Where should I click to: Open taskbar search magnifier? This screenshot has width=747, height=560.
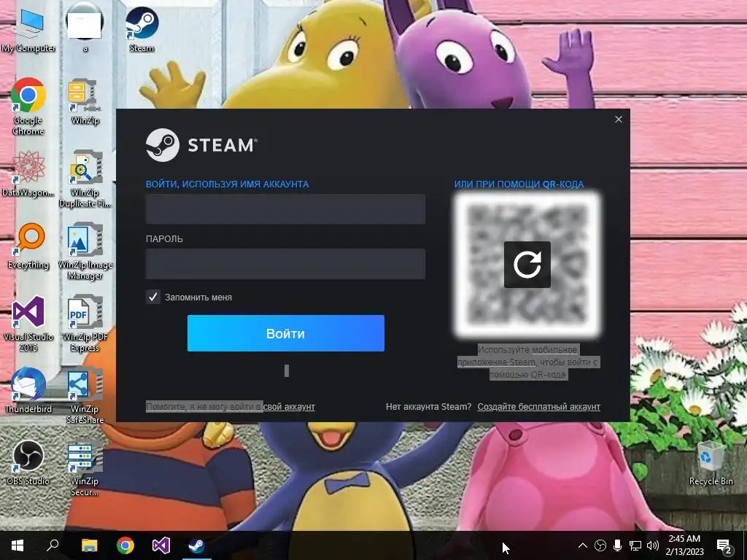(x=53, y=545)
